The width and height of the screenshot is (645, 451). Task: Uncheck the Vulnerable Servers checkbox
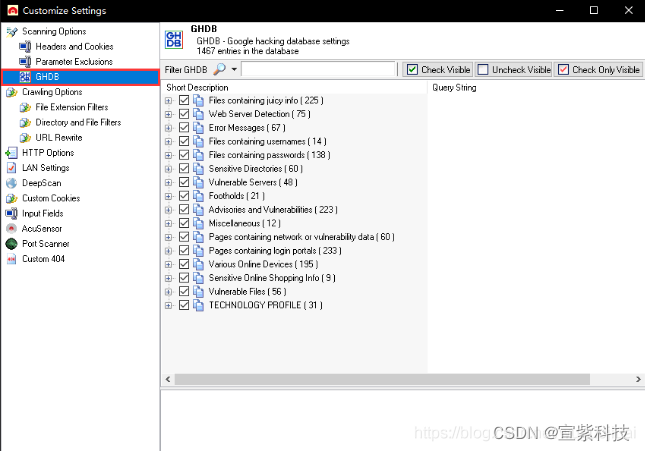tap(184, 182)
